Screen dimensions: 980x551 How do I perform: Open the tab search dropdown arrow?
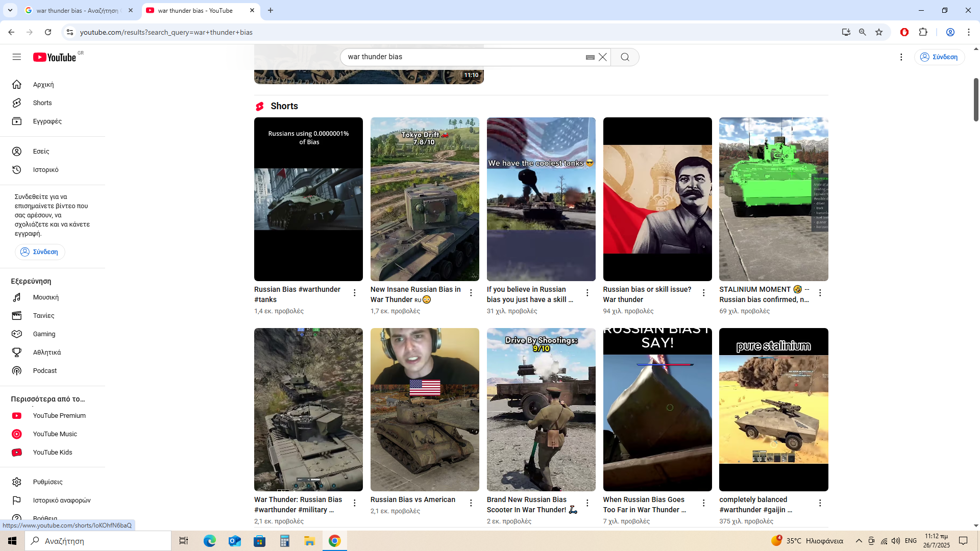(x=10, y=10)
